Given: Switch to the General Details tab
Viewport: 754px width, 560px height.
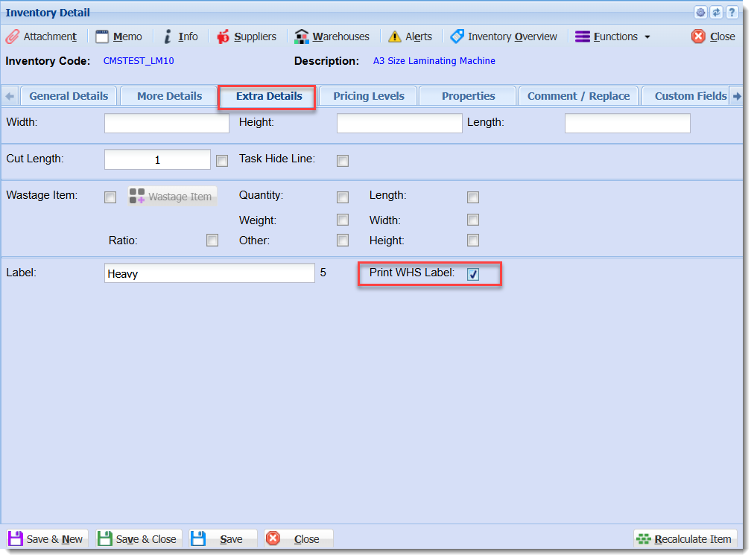Looking at the screenshot, I should tap(69, 96).
